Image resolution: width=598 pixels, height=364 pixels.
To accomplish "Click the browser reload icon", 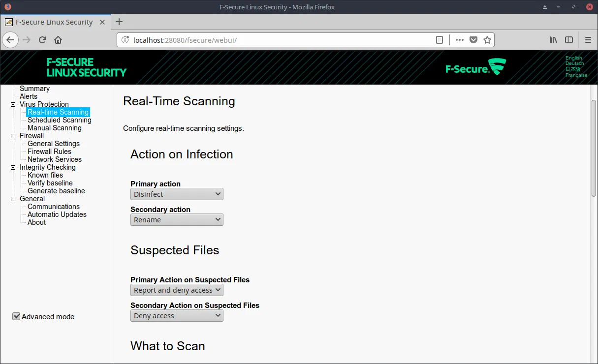I will pos(43,40).
